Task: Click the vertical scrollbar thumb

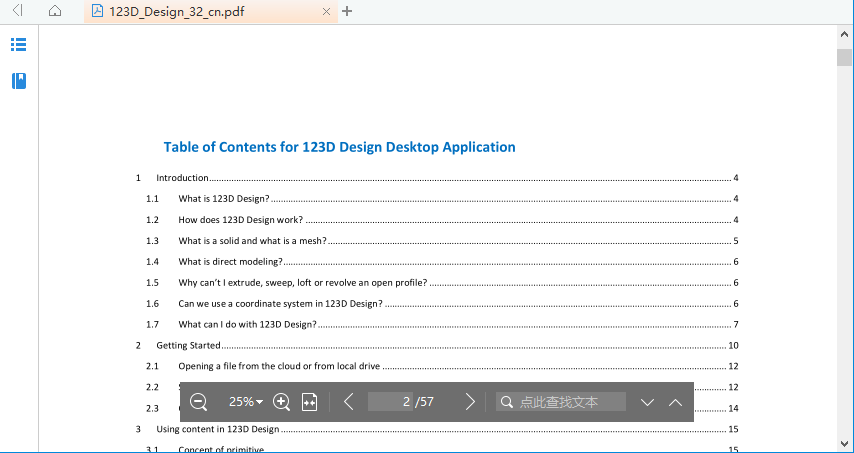Action: [x=845, y=57]
